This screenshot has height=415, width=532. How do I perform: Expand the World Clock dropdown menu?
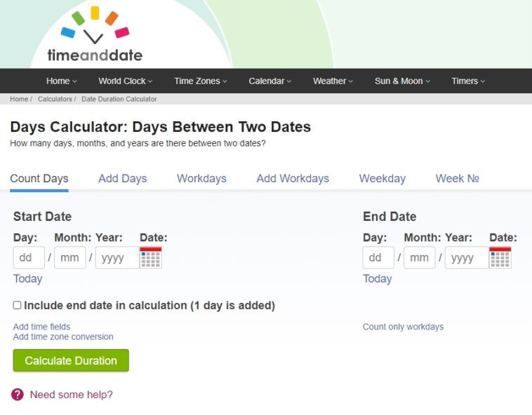(125, 81)
